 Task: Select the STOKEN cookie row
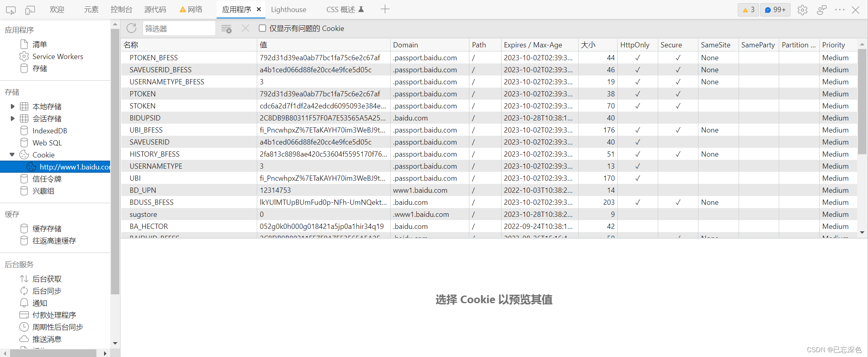coord(489,106)
